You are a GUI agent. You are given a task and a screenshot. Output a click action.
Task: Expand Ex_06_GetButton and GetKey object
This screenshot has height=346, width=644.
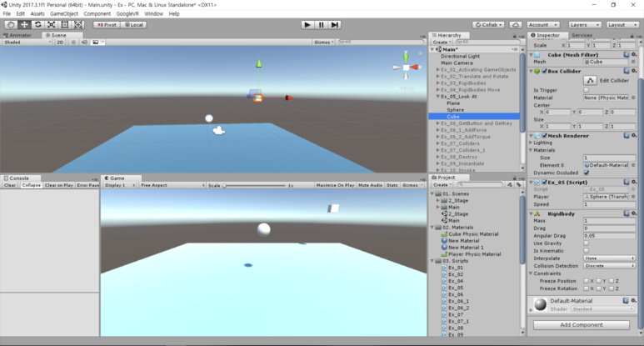click(438, 123)
